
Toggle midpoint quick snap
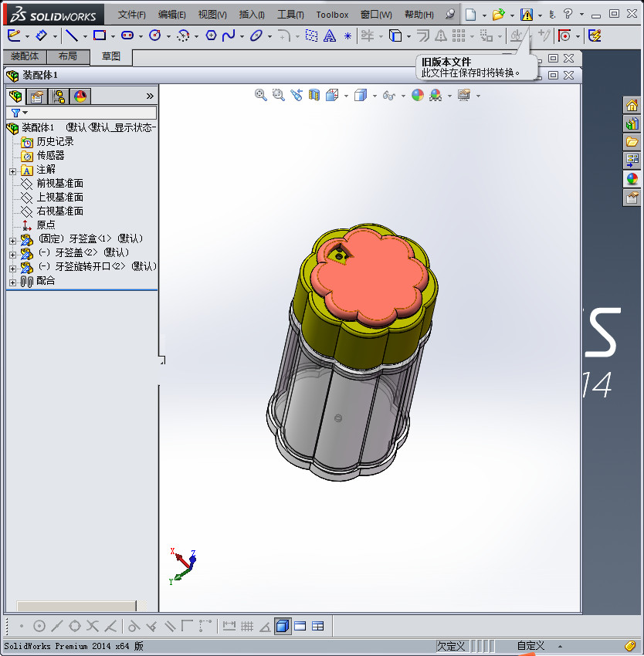[57, 626]
